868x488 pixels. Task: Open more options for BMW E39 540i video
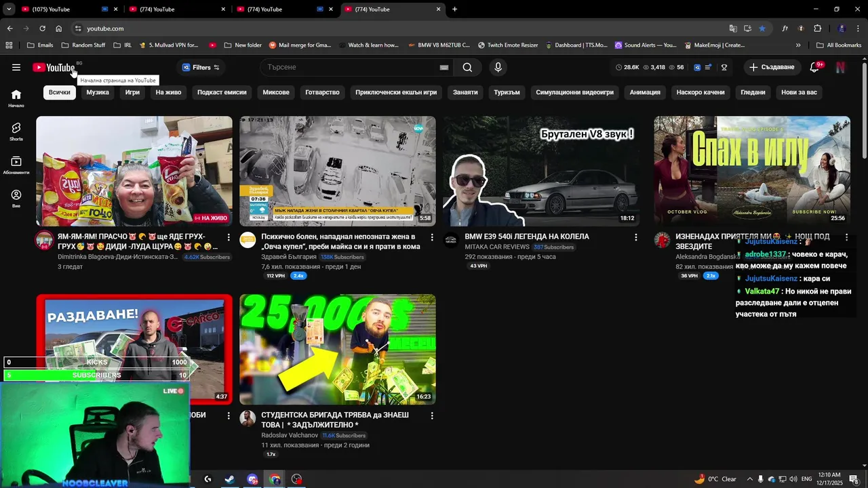tap(635, 237)
